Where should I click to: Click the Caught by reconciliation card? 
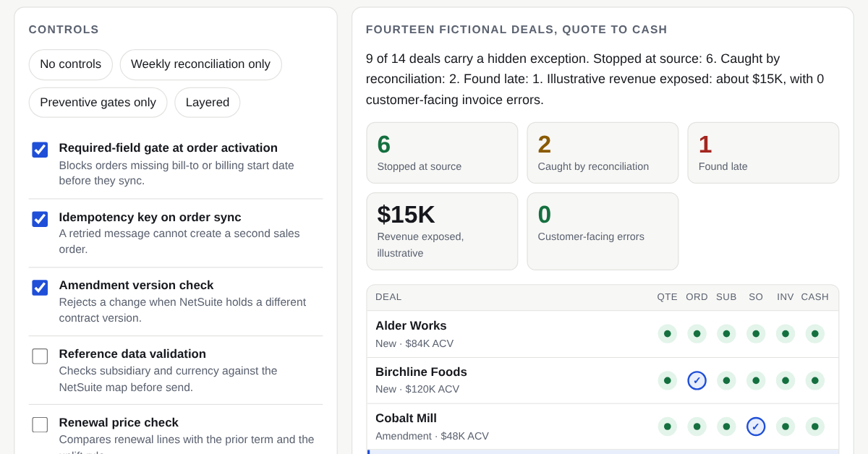click(603, 153)
